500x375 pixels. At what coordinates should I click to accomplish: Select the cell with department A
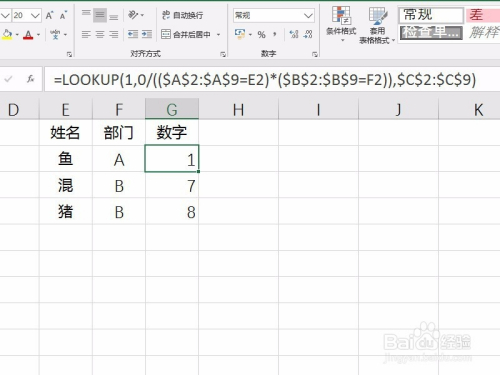pyautogui.click(x=119, y=159)
